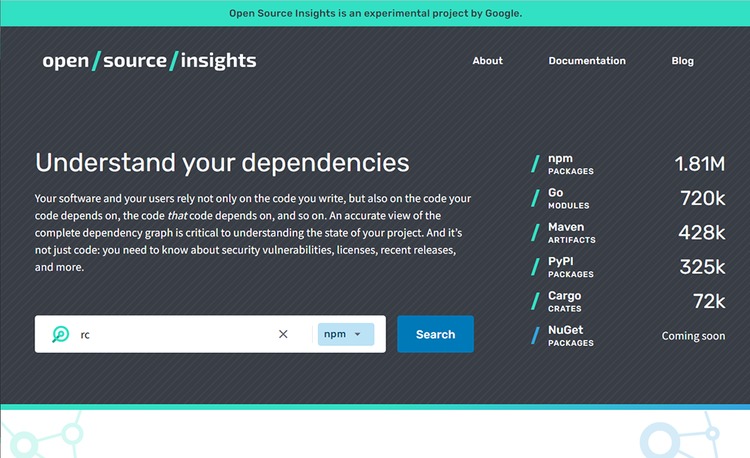Select the Go MODULES stat label

(x=568, y=198)
